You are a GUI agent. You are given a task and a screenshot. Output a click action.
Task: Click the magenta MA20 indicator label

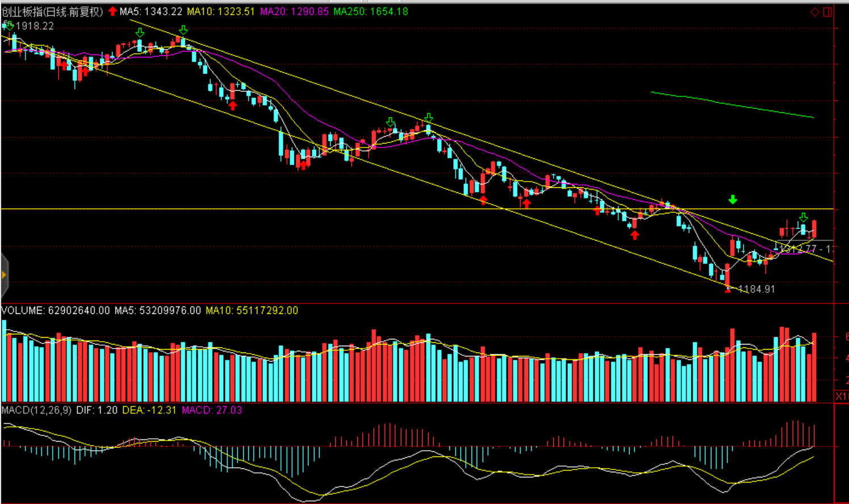[x=294, y=11]
